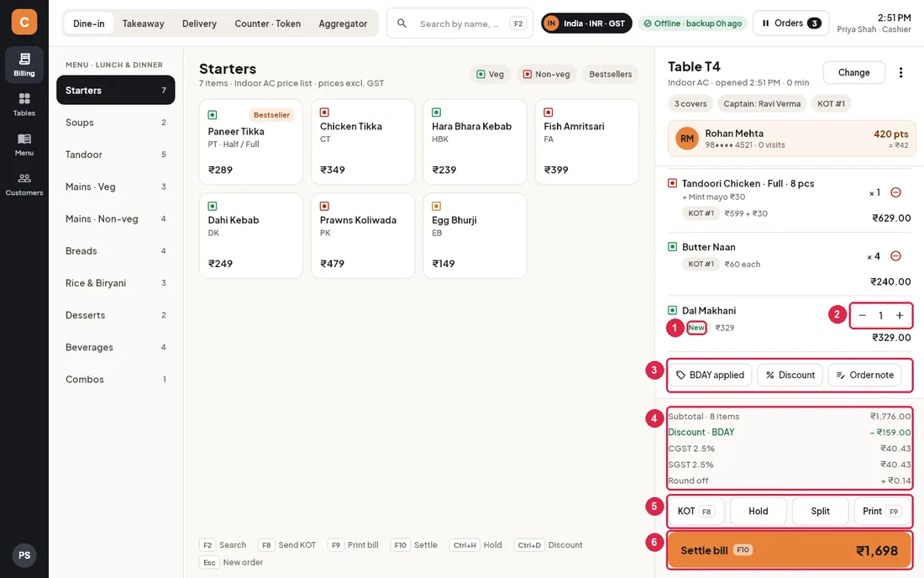This screenshot has width=924, height=578.
Task: Add an Order note
Action: pyautogui.click(x=864, y=375)
